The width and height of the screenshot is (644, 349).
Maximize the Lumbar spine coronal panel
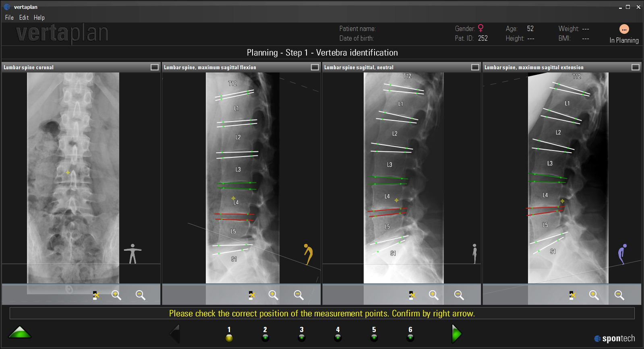coord(155,67)
